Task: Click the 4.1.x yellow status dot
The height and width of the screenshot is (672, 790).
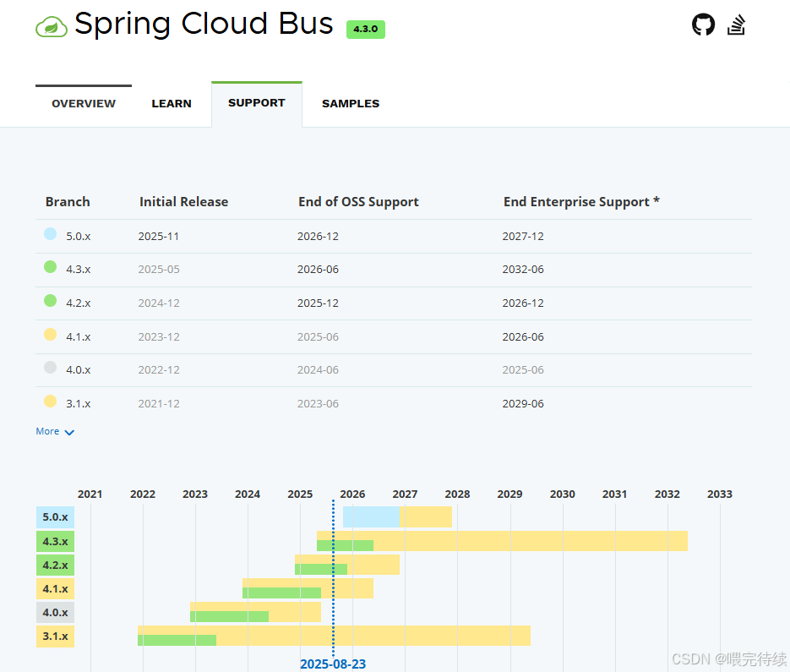Action: 51,334
